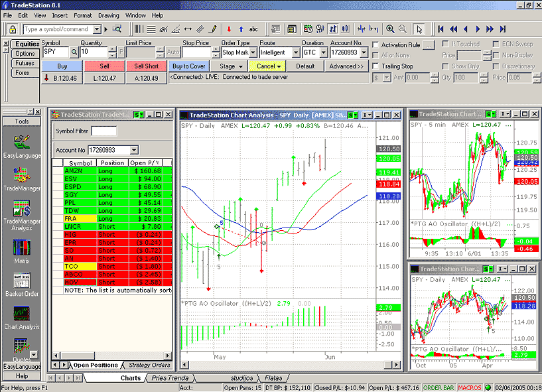542x392 pixels.
Task: Open order bar Account No. dropdown
Action: 364,52
